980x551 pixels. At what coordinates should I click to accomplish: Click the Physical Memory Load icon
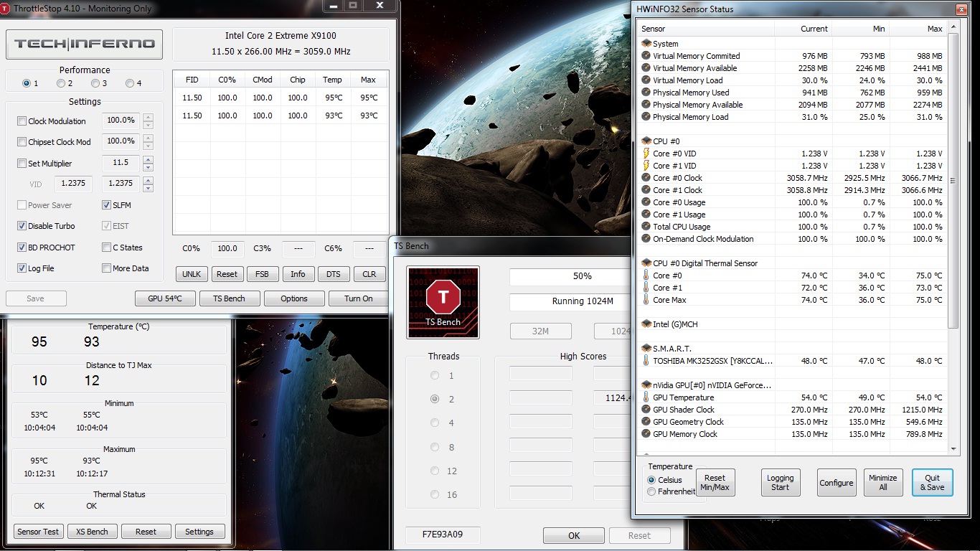pos(646,117)
